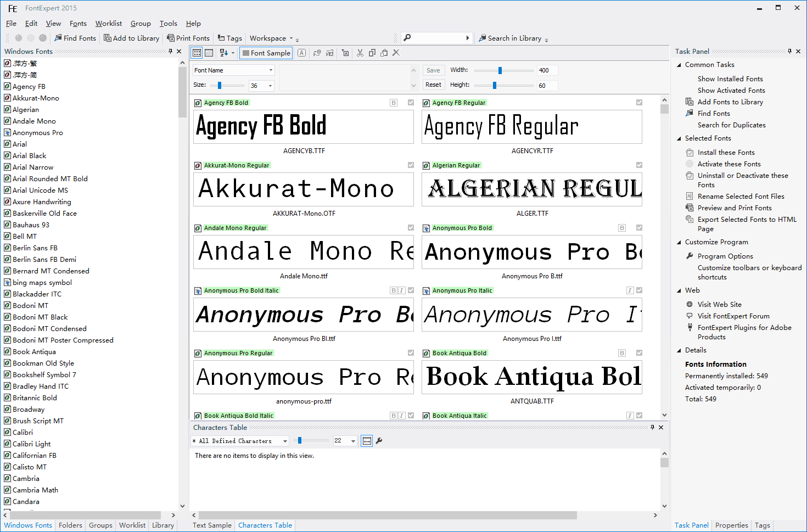Toggle the B badge on Anonymous Pro Bold
Viewport: 807px width, 532px height.
click(x=622, y=227)
